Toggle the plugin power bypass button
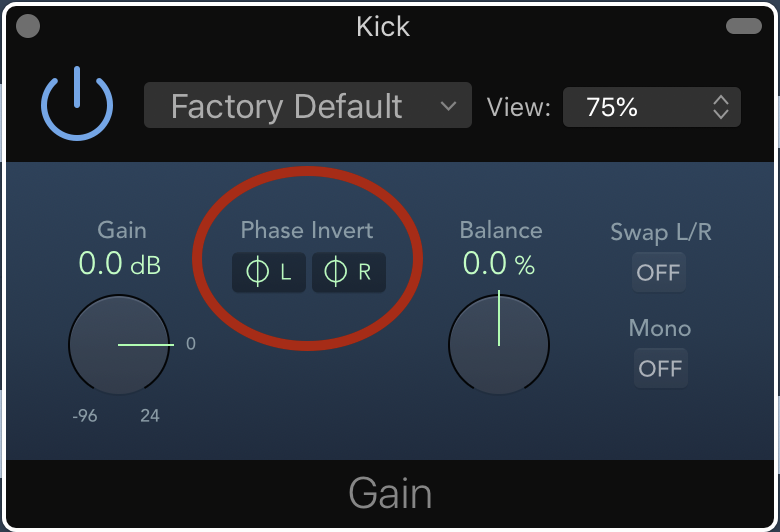The height and width of the screenshot is (532, 780). [77, 106]
